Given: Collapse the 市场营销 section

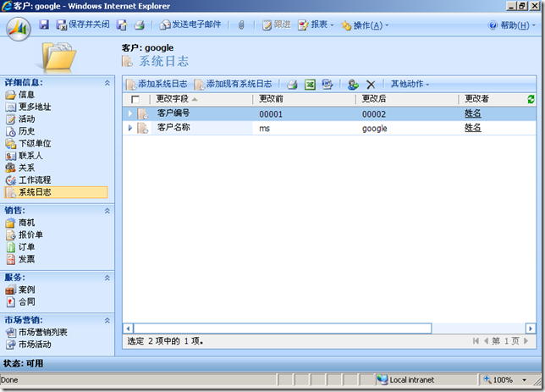Looking at the screenshot, I should pos(107,321).
